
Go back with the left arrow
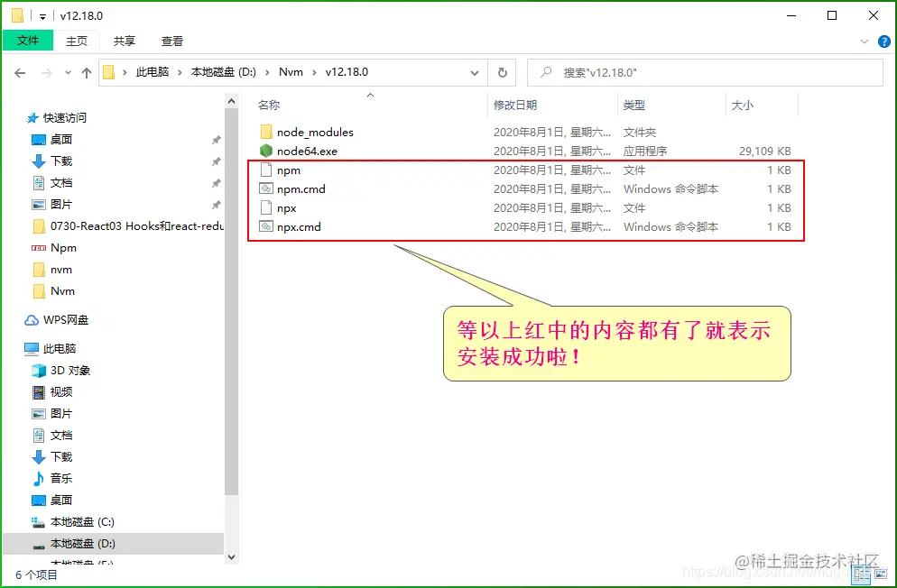(x=20, y=72)
